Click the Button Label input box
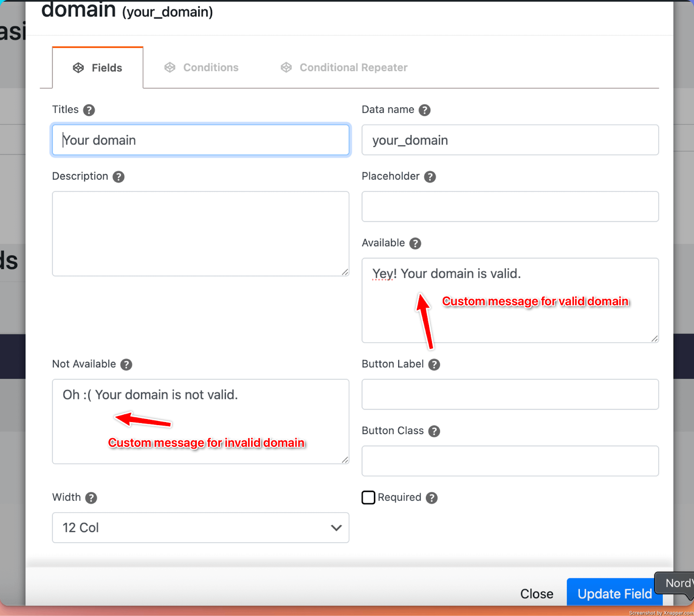694x616 pixels. coord(510,394)
